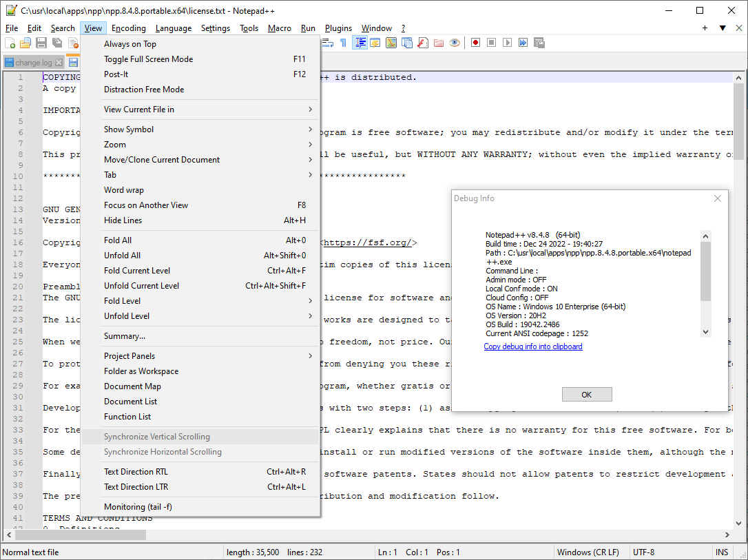This screenshot has height=560, width=748.
Task: Select Hide Lines menu entry
Action: 200,220
